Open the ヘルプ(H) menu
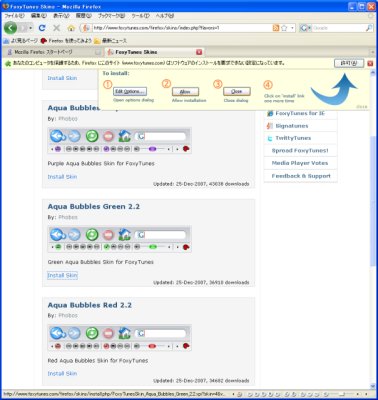378x400 pixels. tap(165, 16)
